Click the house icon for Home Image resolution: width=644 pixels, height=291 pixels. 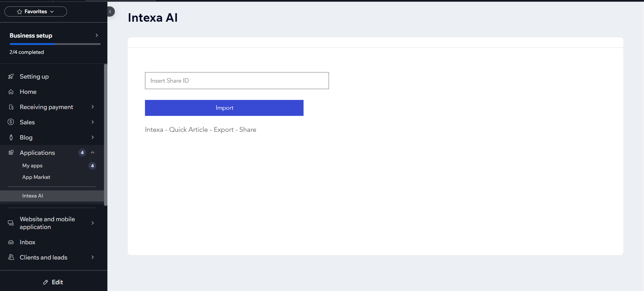(11, 92)
